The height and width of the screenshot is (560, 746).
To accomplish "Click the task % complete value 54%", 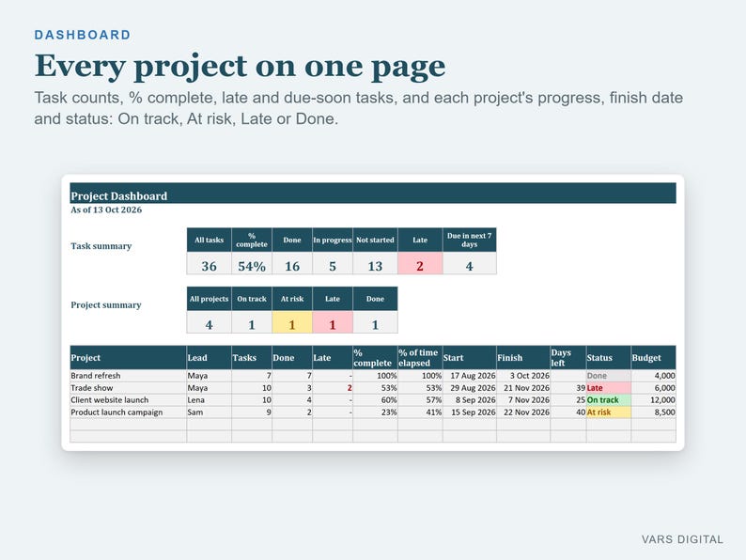I will click(252, 264).
